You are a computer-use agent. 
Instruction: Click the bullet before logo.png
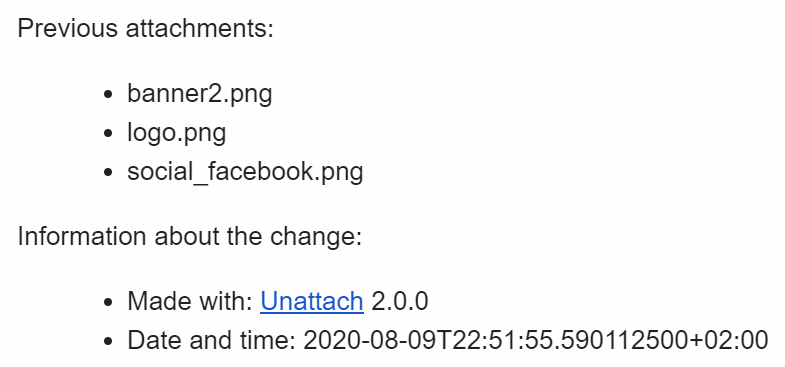point(107,134)
